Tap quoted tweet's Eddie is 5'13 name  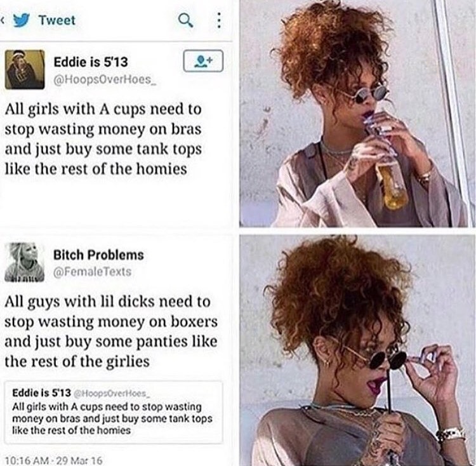pos(41,393)
